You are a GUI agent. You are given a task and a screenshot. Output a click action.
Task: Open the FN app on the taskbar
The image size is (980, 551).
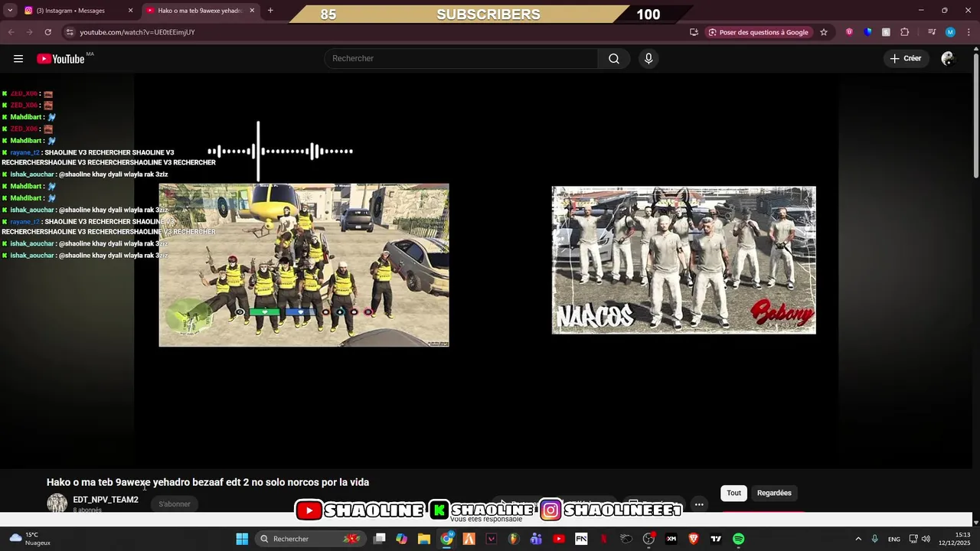click(581, 539)
